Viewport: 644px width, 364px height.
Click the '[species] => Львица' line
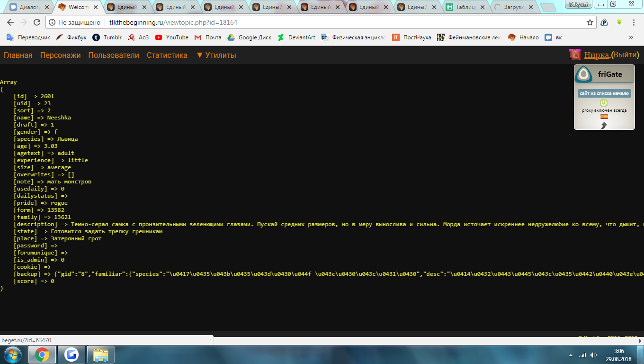pyautogui.click(x=45, y=139)
